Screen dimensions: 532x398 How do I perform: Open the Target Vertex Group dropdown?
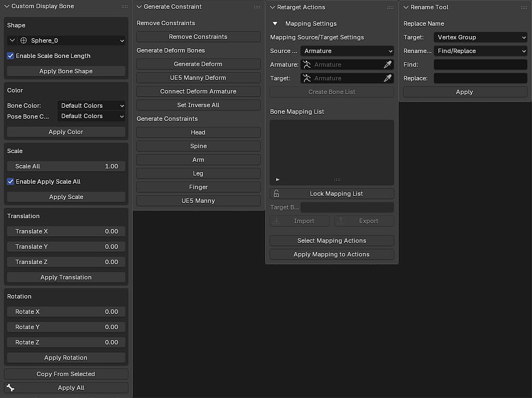481,37
